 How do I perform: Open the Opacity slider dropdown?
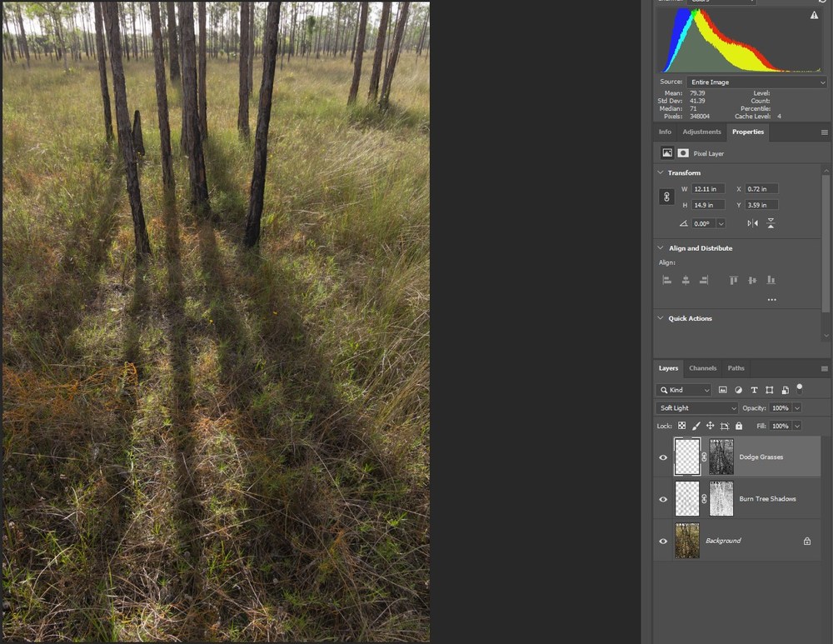pyautogui.click(x=797, y=408)
